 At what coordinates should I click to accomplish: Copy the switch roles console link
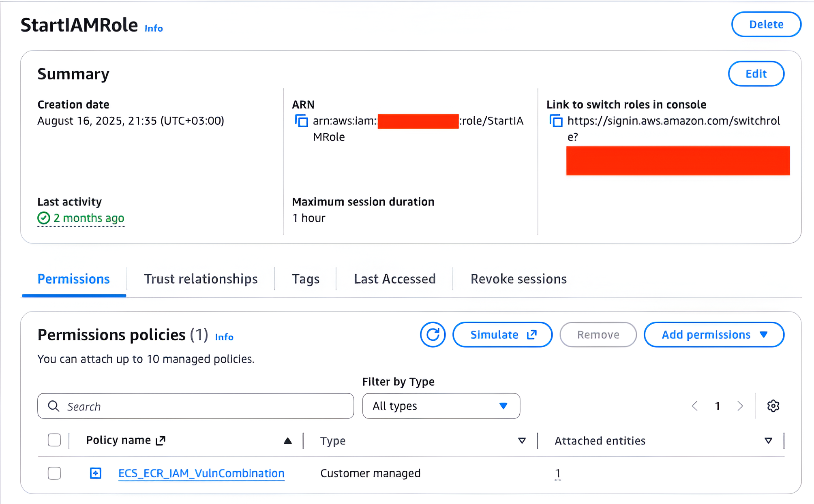556,121
